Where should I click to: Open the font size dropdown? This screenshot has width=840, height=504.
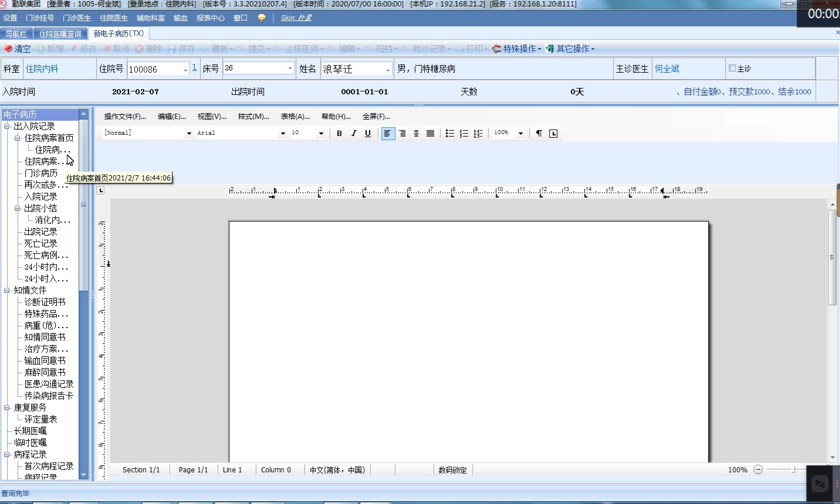[x=321, y=134]
